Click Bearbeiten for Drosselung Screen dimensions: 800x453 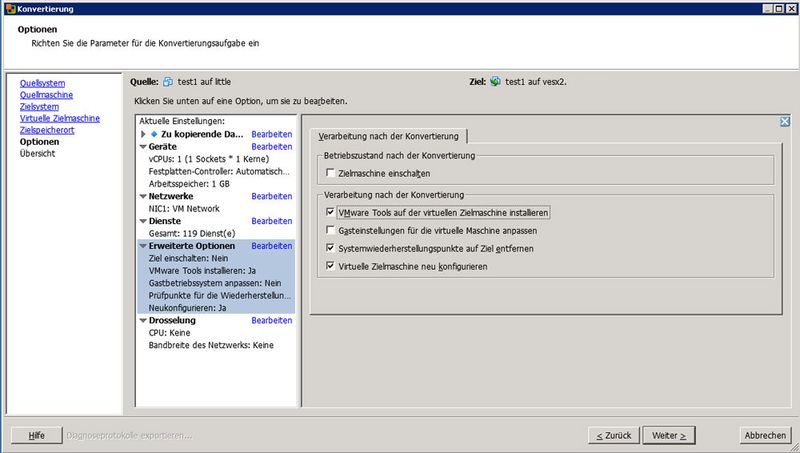[272, 320]
